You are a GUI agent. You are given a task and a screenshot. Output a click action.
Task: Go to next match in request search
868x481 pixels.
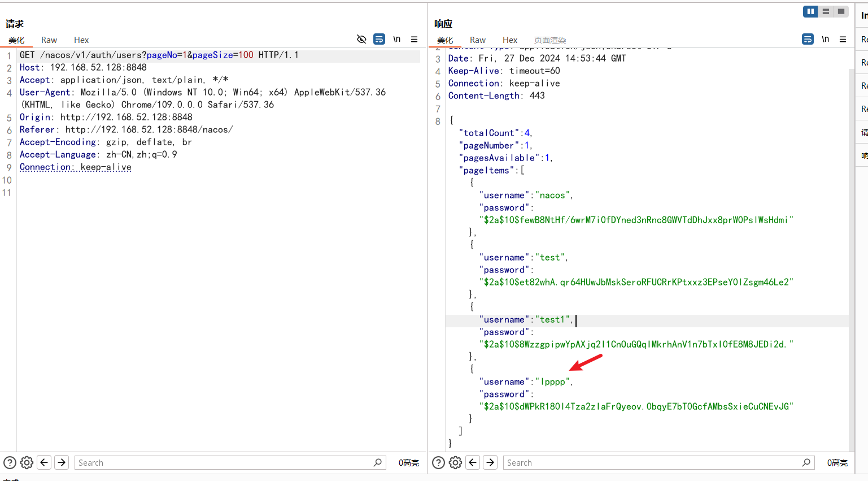coord(62,462)
